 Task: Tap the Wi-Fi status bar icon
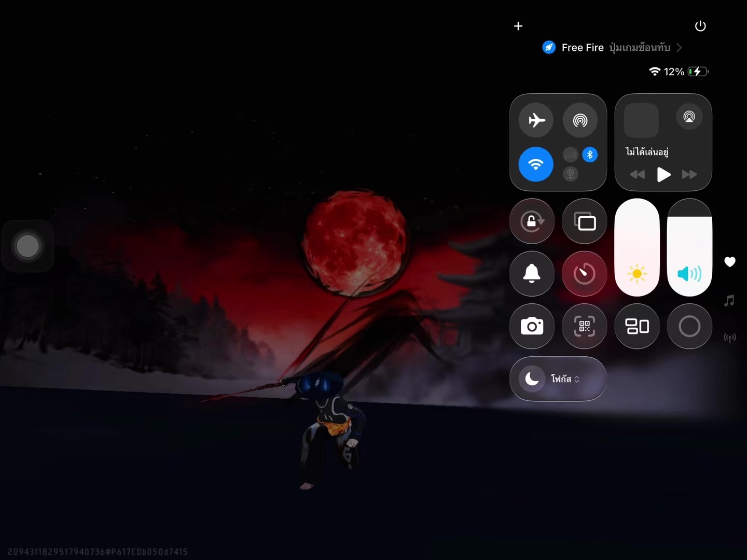pyautogui.click(x=655, y=72)
